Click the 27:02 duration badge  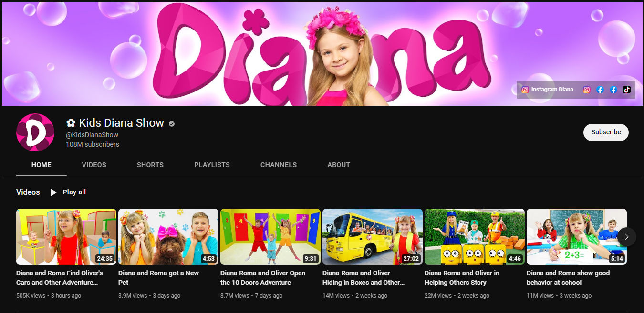(x=411, y=259)
